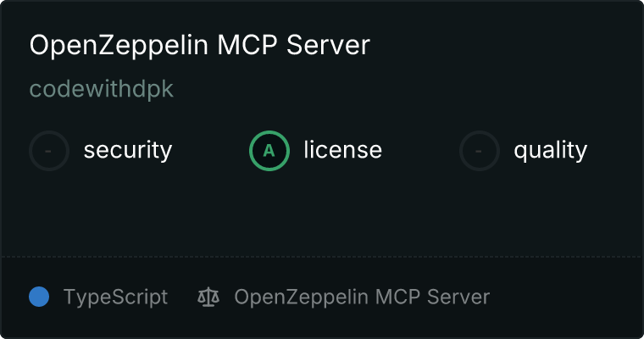
Task: Click the dash inside the quality badge
Action: 479,151
